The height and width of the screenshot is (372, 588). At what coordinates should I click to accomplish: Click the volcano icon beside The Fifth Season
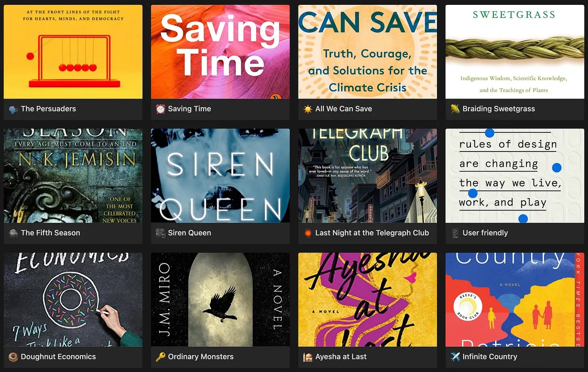13,233
